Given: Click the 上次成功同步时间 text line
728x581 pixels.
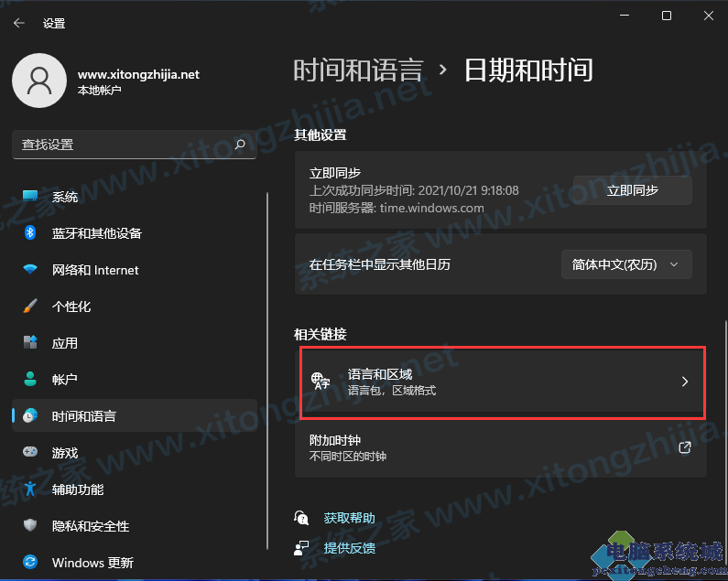Looking at the screenshot, I should point(414,190).
